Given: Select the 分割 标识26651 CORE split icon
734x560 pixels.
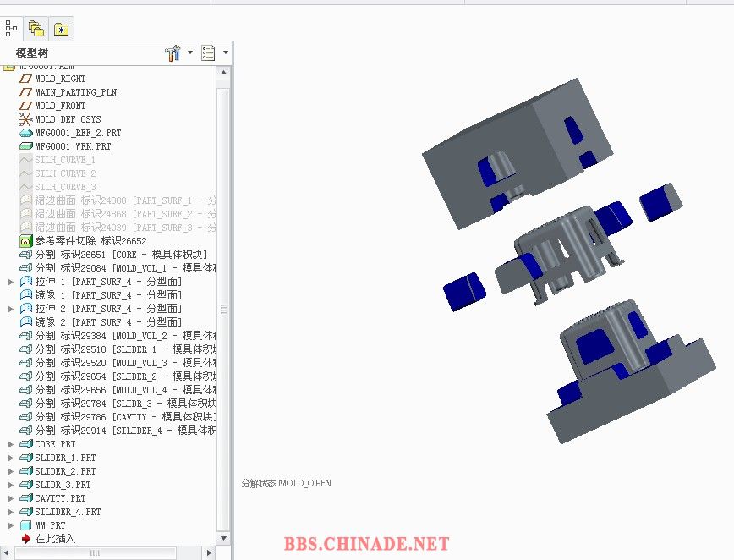Looking at the screenshot, I should (x=25, y=255).
